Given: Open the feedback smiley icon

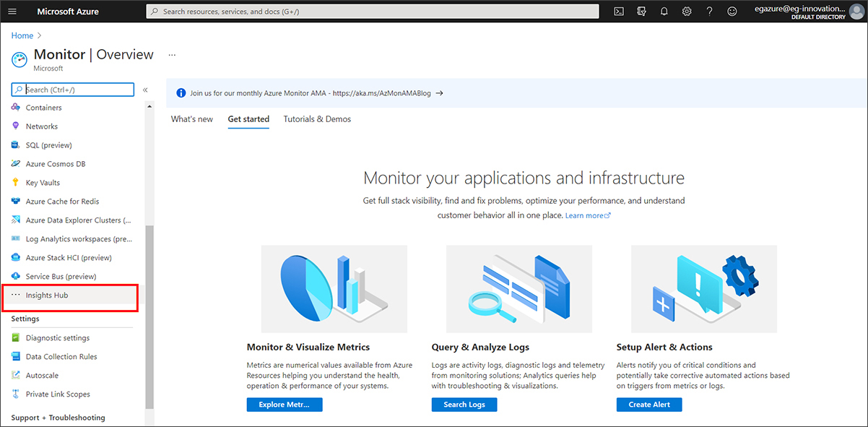Looking at the screenshot, I should click(732, 12).
